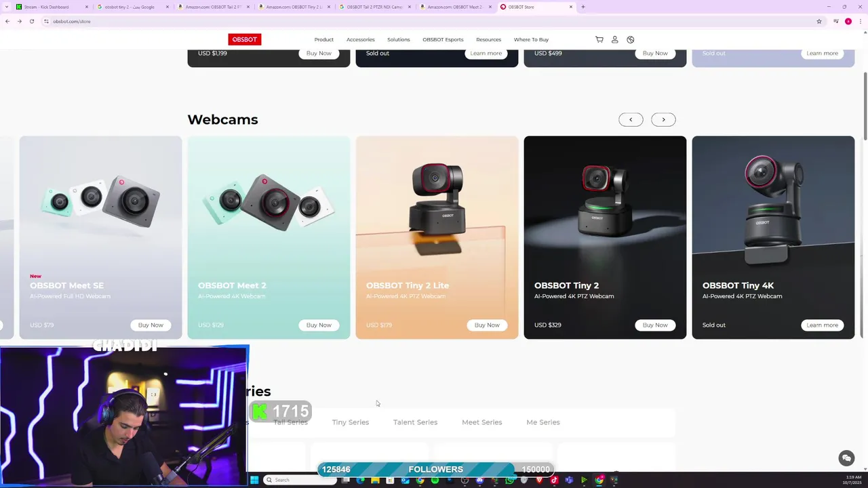
Task: Open the OBSBOT Meet SE product image
Action: [100, 202]
